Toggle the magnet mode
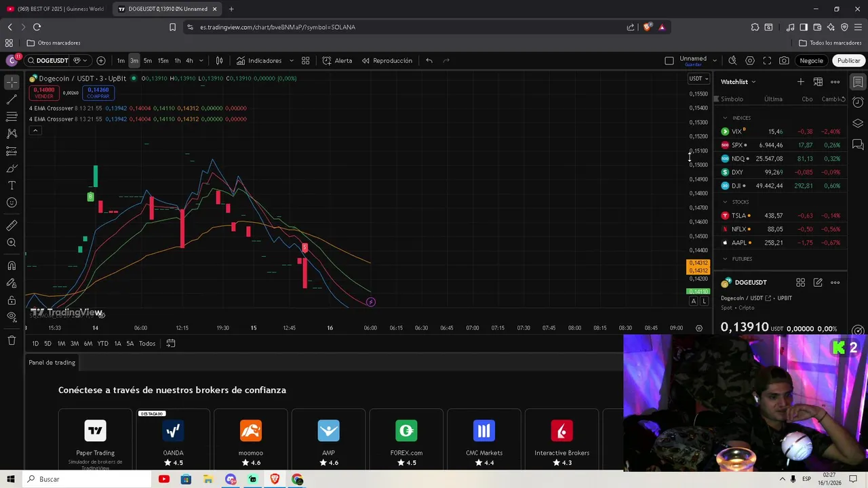868x488 pixels. pyautogui.click(x=12, y=266)
